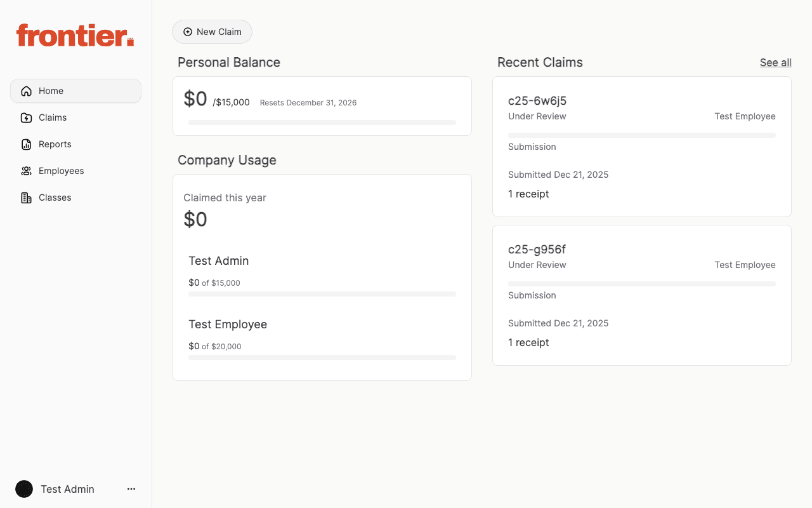The width and height of the screenshot is (812, 508).
Task: Open See all recent claims
Action: point(775,62)
